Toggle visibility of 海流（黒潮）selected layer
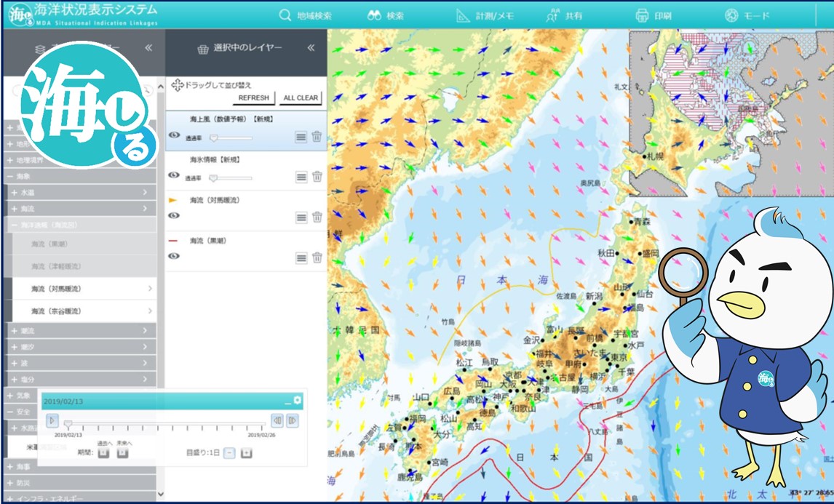The image size is (834, 504). tap(174, 256)
